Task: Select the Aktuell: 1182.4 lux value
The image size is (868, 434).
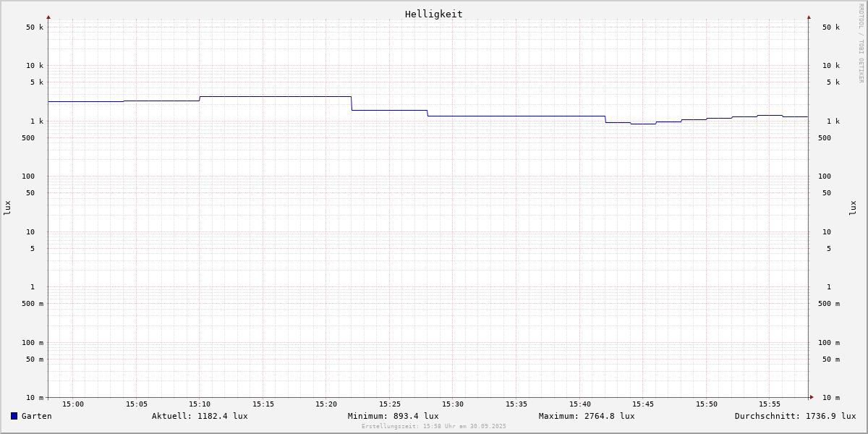Action: (x=200, y=416)
